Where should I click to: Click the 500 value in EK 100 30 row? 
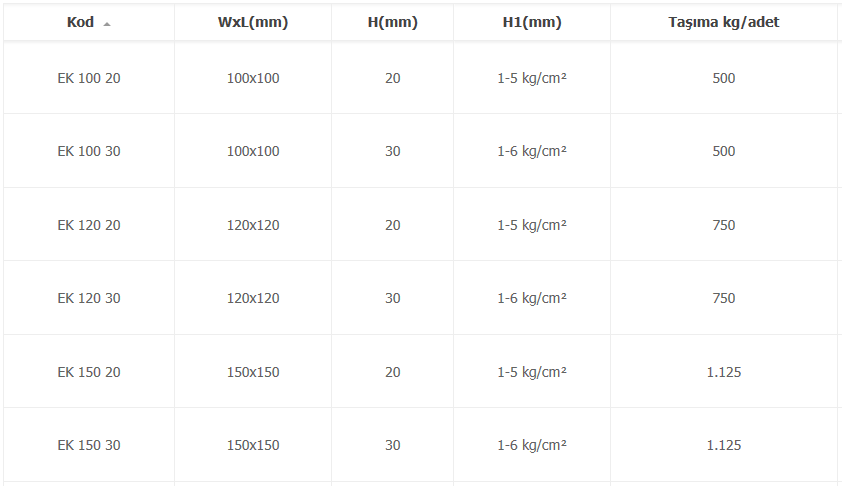(x=723, y=151)
